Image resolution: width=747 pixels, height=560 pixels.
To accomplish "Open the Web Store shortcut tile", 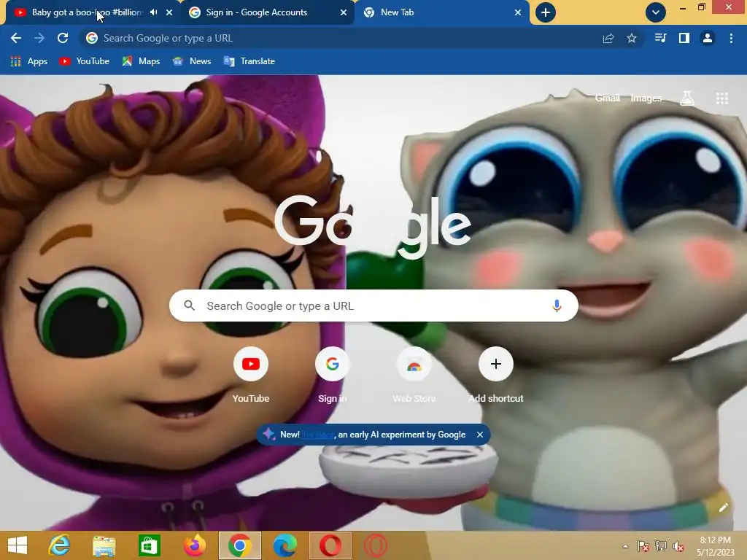I will click(x=414, y=376).
